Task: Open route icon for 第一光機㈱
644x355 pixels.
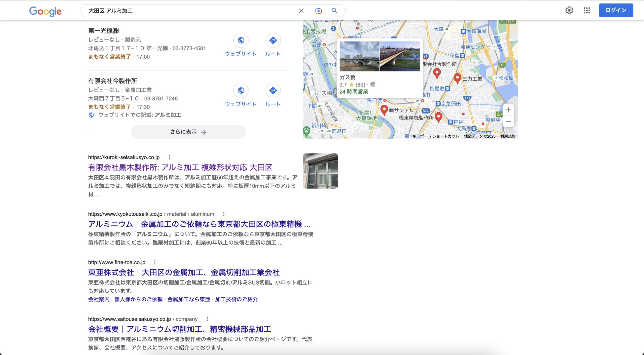Action: 273,40
